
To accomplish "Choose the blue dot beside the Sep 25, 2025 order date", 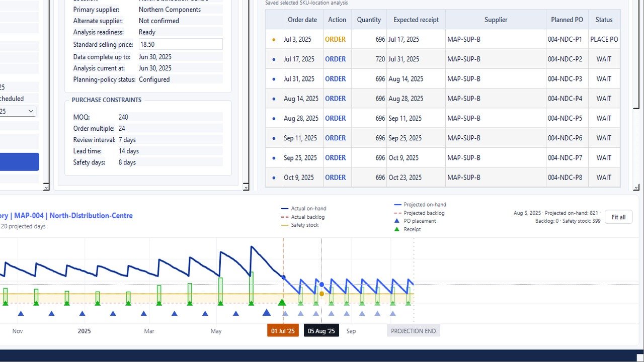I will click(274, 158).
